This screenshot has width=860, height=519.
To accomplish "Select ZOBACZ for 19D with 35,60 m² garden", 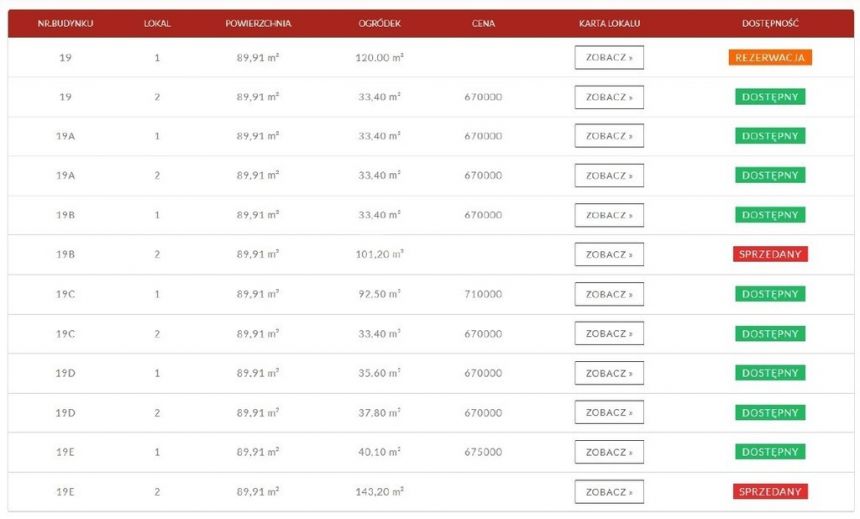I will [x=609, y=373].
